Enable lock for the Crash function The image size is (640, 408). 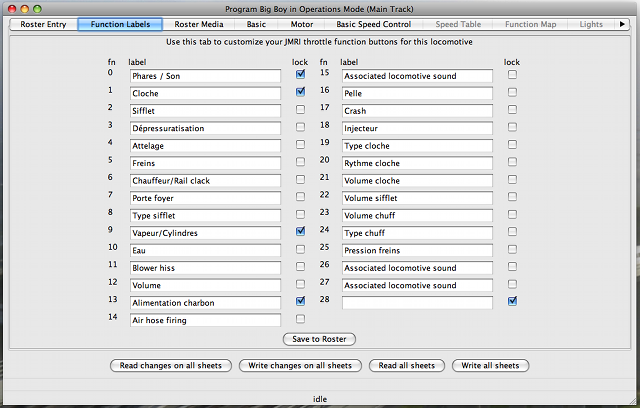pos(512,109)
